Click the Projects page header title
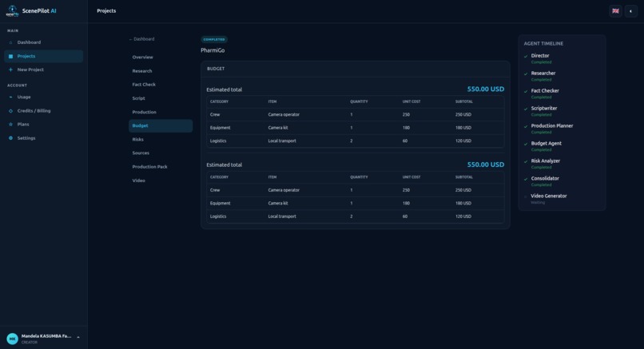Viewport: 644px width, 349px height. coord(106,11)
